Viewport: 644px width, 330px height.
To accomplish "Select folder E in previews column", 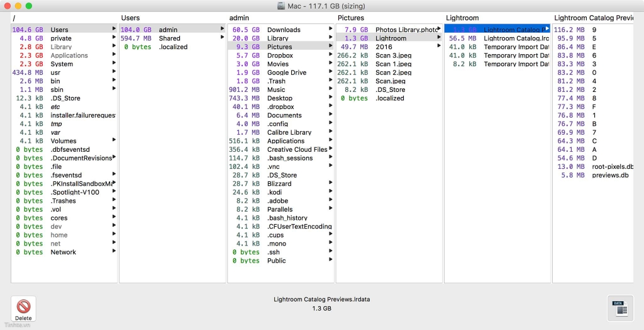I will coord(594,47).
